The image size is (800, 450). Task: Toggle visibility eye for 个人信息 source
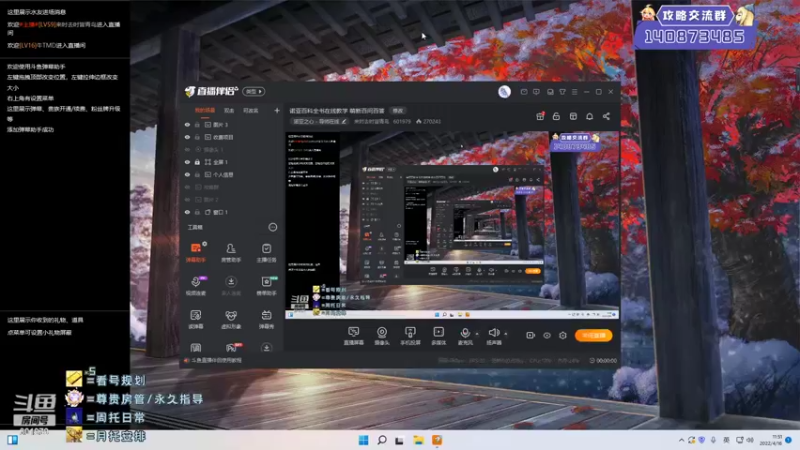coord(187,174)
